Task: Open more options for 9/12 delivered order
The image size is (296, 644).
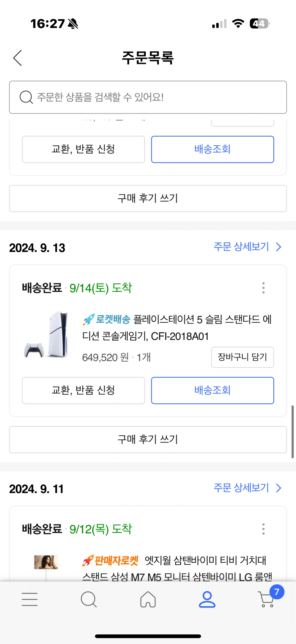Action: [263, 529]
